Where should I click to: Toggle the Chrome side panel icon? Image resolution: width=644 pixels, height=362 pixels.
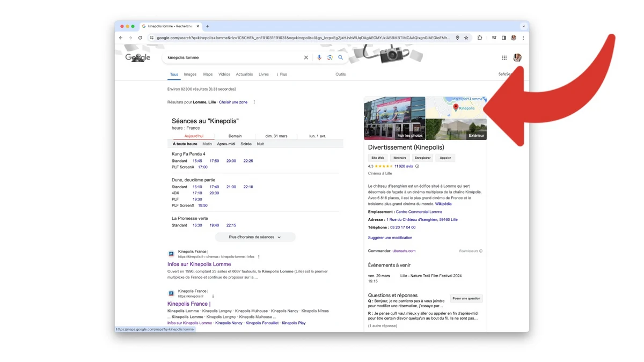coord(503,38)
